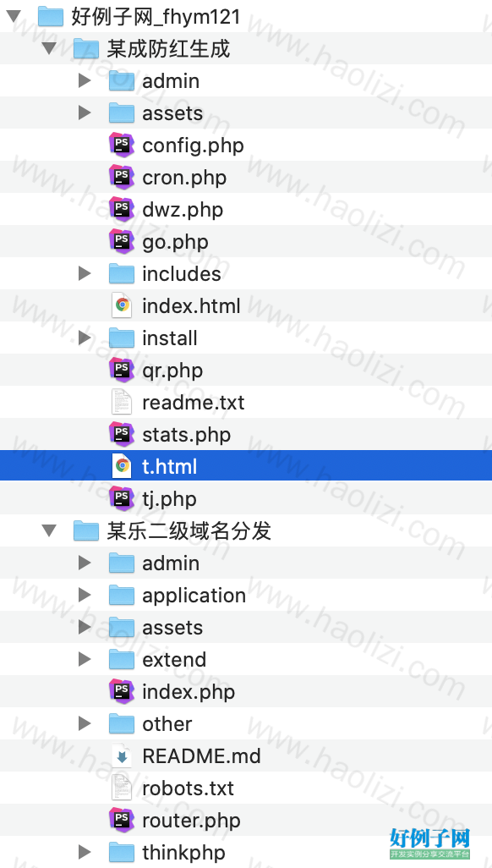492x868 pixels.
Task: Collapse the 好例子网_fhym121 root folder
Action: [14, 17]
